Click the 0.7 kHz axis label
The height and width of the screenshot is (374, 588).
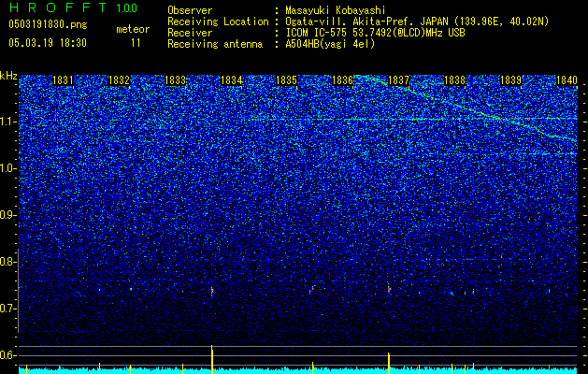[x=8, y=309]
